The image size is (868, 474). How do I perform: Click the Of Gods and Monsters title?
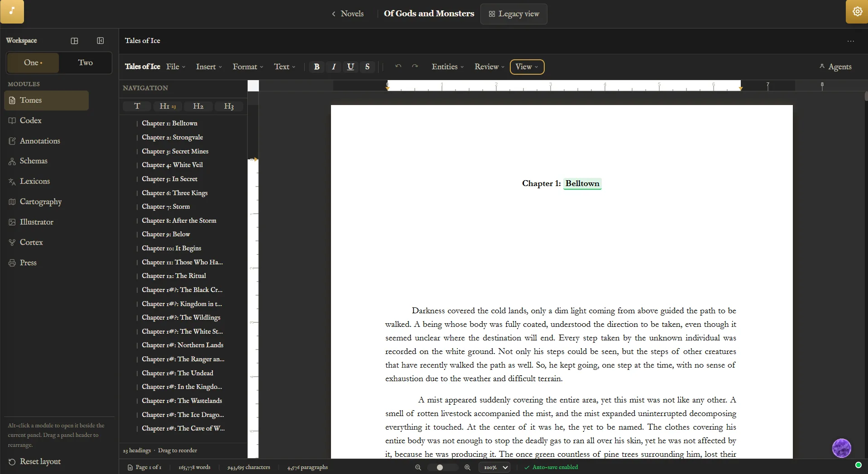pyautogui.click(x=429, y=14)
